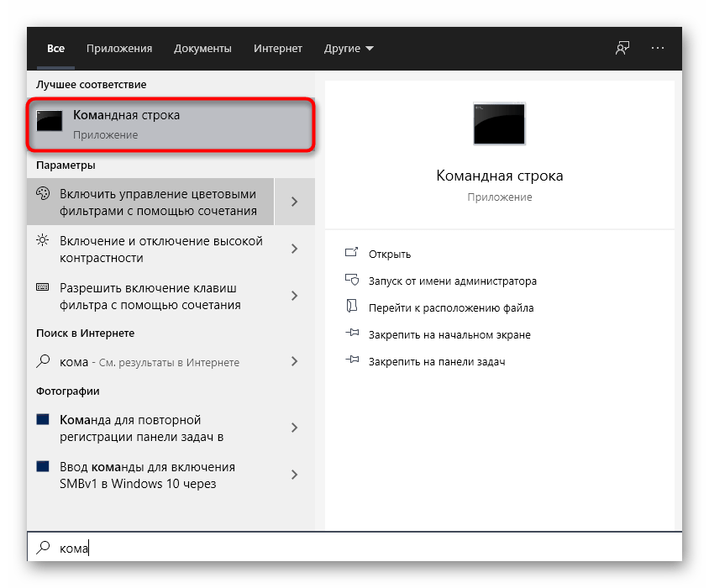
Task: Click the color palette icon for color filters
Action: (43, 194)
